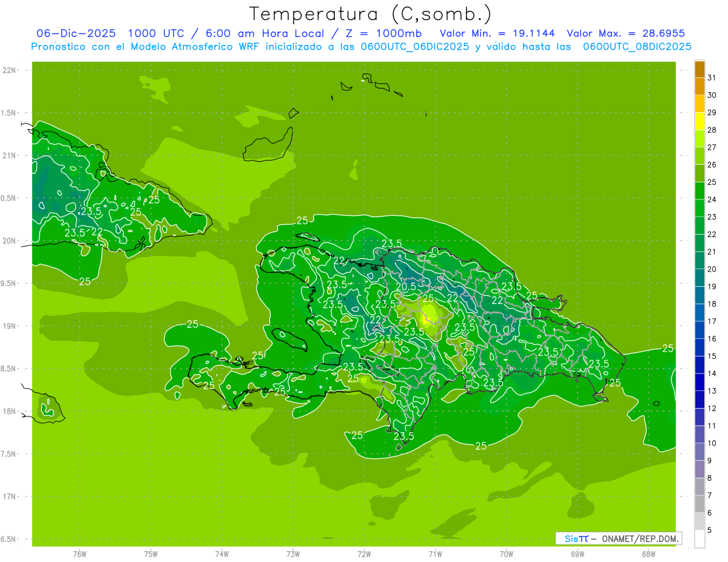The width and height of the screenshot is (728, 562).
Task: Click the green swatch between 24 and 25
Action: click(x=700, y=191)
